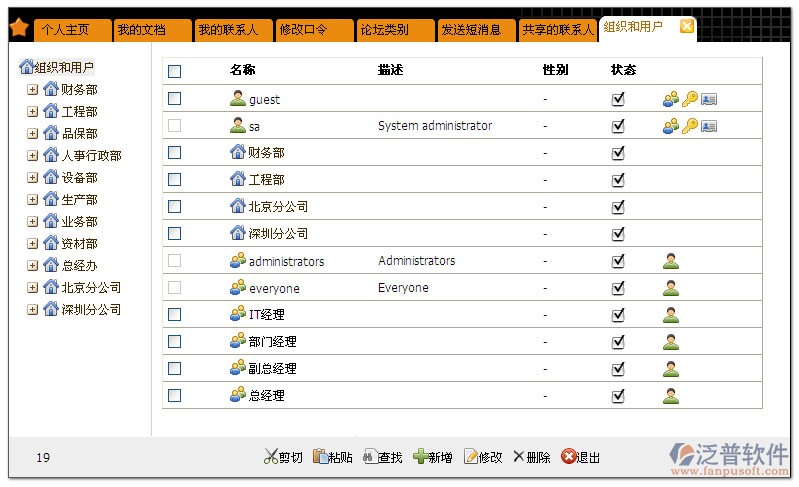Expand the 财务部 tree node
The width and height of the screenshot is (799, 487).
(x=33, y=89)
